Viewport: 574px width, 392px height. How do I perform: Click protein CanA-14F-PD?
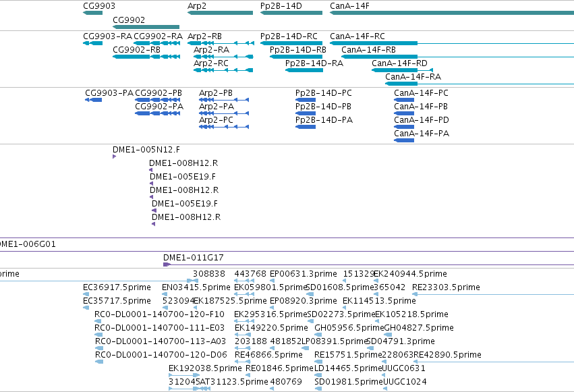[404, 127]
